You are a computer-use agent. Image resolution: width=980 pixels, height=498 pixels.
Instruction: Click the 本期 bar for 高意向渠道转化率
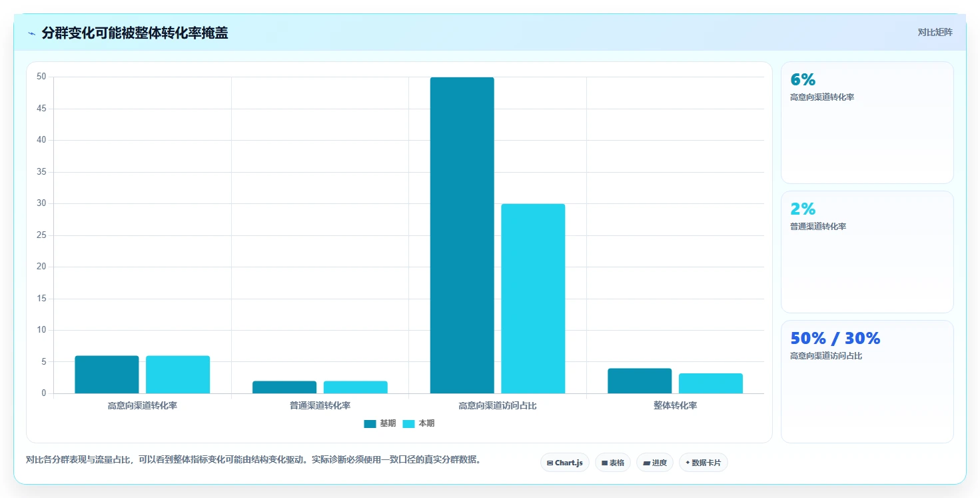(178, 375)
